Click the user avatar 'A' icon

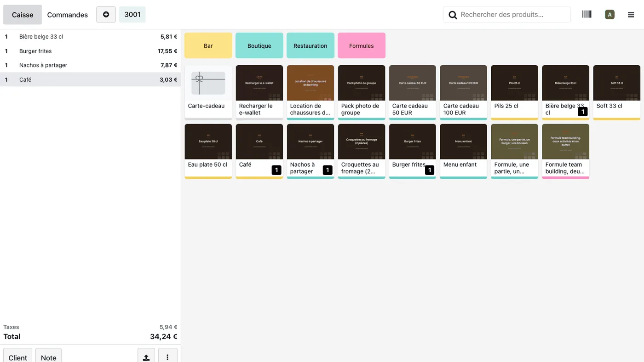[x=609, y=15]
